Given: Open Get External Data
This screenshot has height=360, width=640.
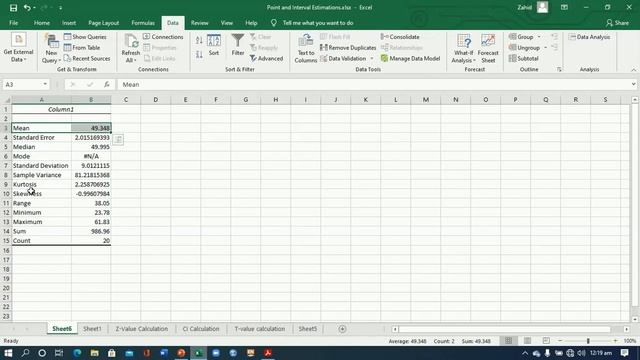Looking at the screenshot, I should (x=18, y=48).
